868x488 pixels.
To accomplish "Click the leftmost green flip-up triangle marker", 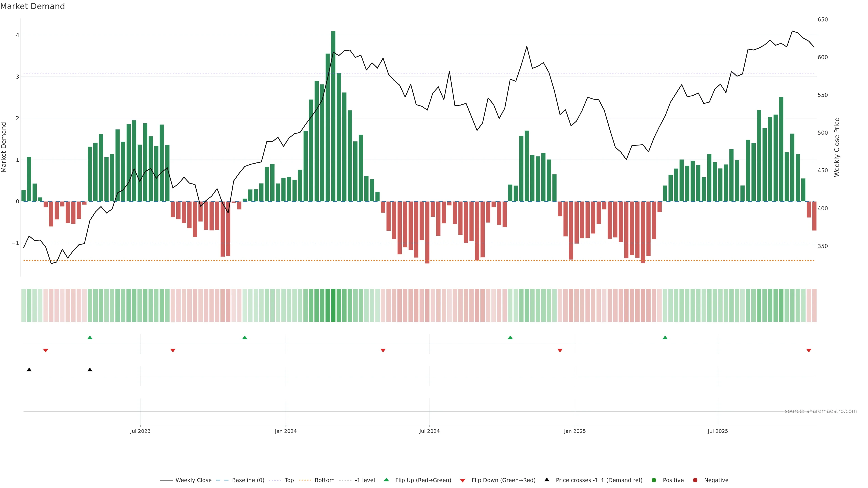I will click(x=90, y=338).
